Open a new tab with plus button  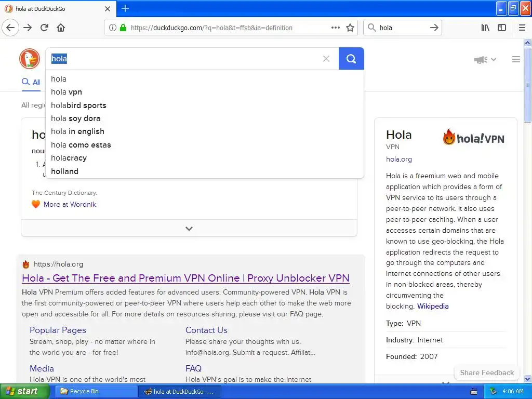click(x=125, y=8)
